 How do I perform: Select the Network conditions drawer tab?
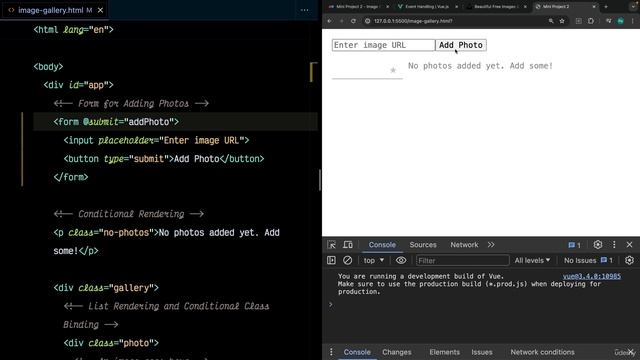point(542,352)
